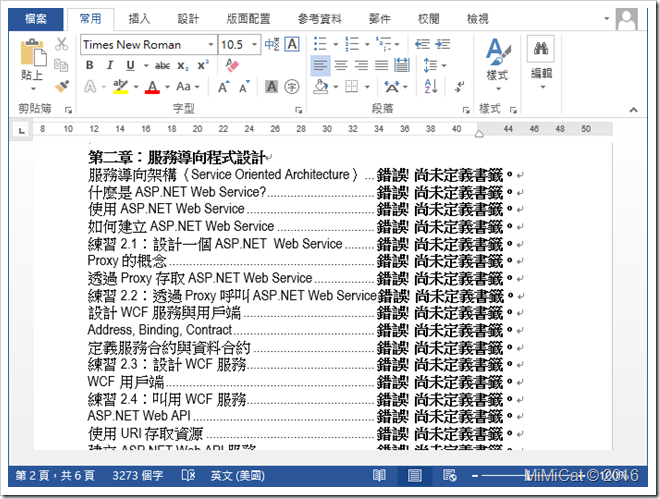Switch to the 設計 Design tab
This screenshot has width=660, height=499.
pyautogui.click(x=188, y=19)
